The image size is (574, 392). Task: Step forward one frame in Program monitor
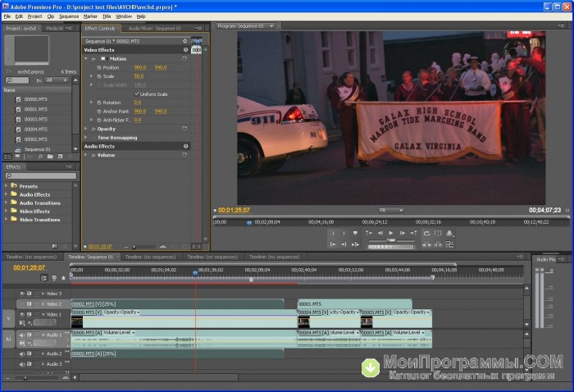click(402, 233)
